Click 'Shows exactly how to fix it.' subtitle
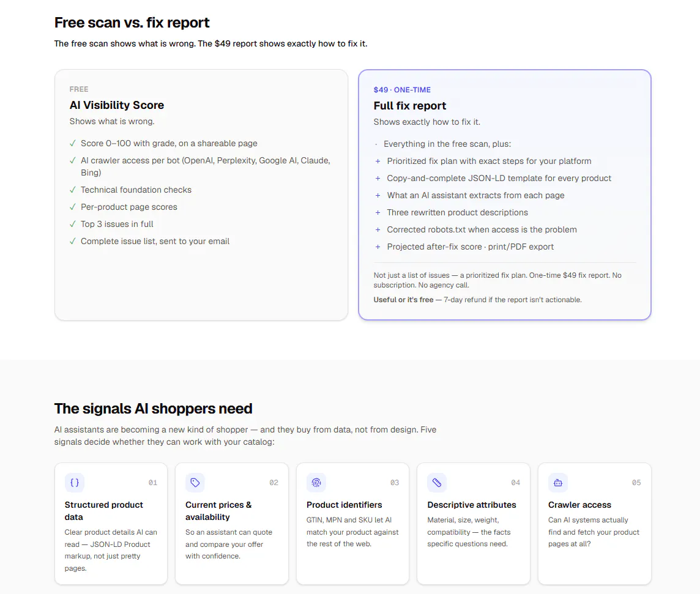The image size is (700, 594). point(426,122)
